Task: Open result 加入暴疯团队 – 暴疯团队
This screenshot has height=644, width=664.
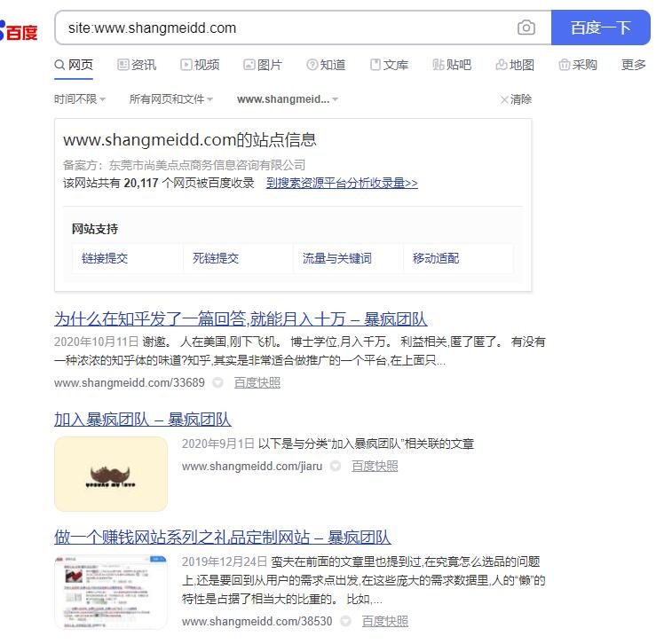Action: pos(143,420)
